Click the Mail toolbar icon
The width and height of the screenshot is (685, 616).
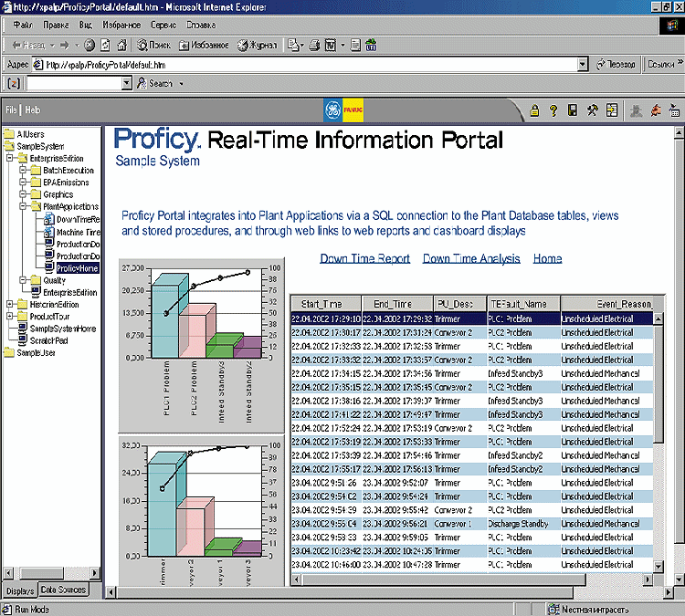tap(293, 45)
